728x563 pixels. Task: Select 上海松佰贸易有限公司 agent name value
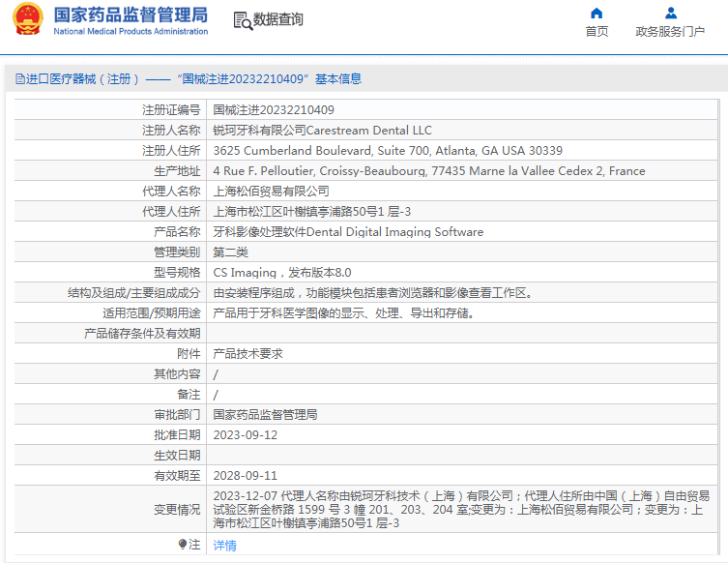pyautogui.click(x=271, y=192)
